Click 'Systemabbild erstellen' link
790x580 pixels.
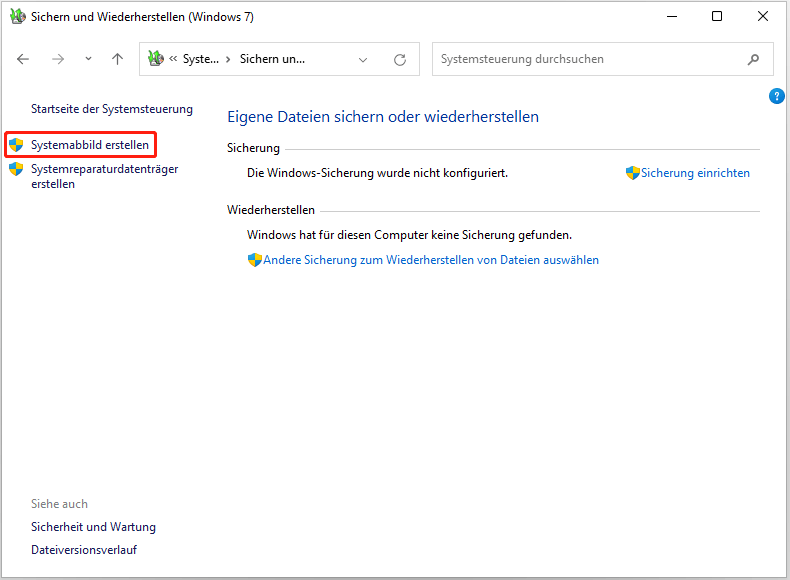click(x=90, y=145)
